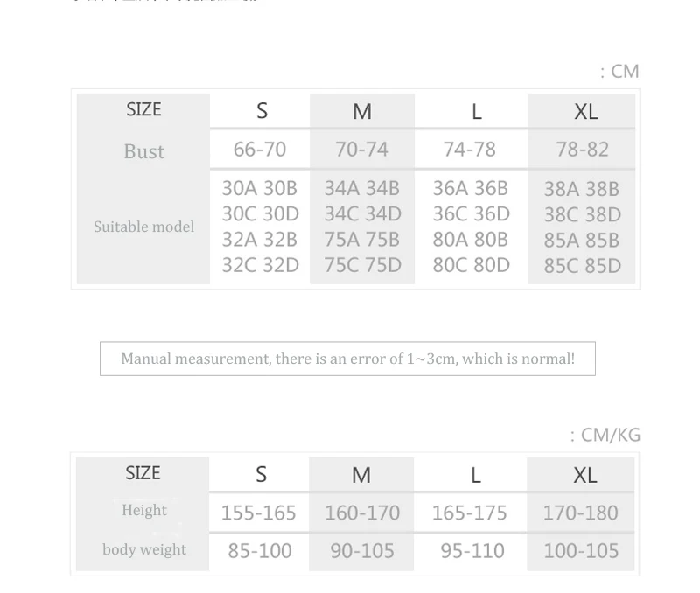Select the 80A 80B model entry

pyautogui.click(x=471, y=240)
